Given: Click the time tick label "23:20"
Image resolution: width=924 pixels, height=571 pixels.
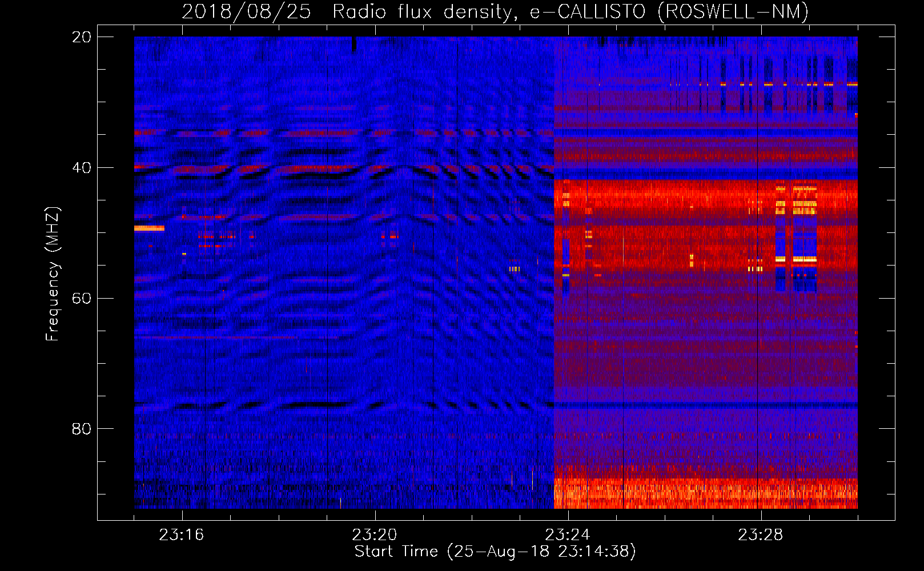Looking at the screenshot, I should (x=375, y=535).
